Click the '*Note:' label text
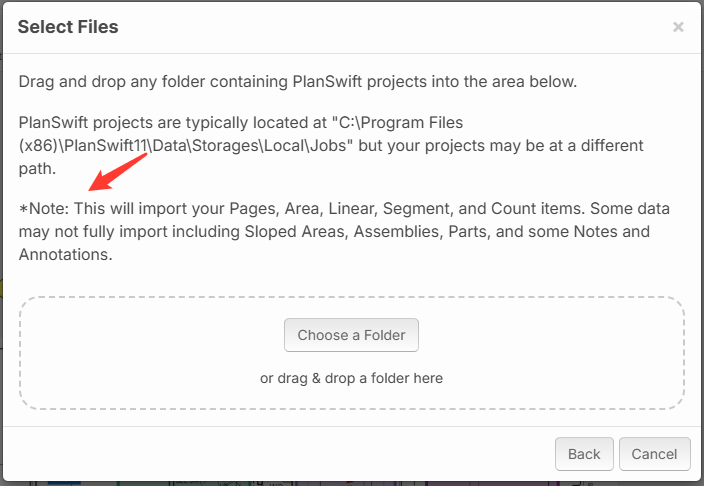 pyautogui.click(x=44, y=209)
